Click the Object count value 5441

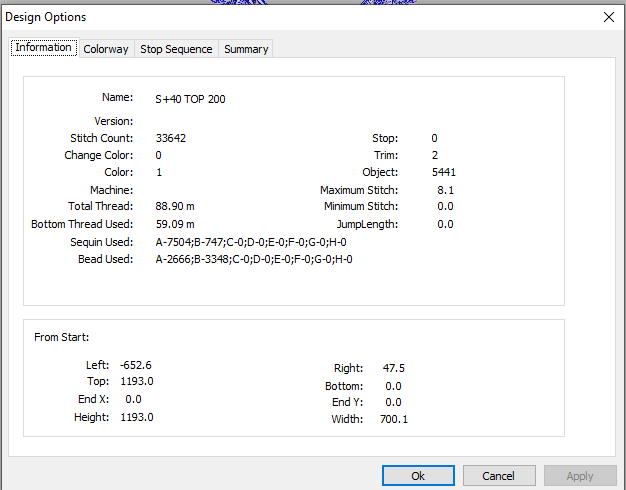[x=444, y=172]
